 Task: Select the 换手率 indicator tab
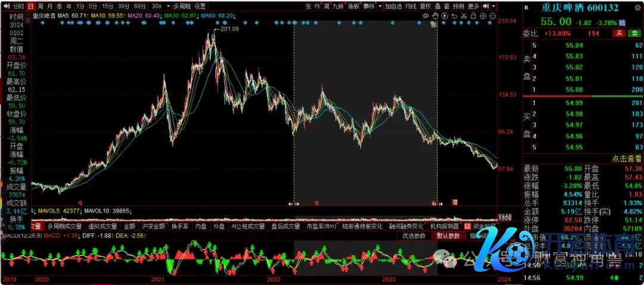pos(179,227)
